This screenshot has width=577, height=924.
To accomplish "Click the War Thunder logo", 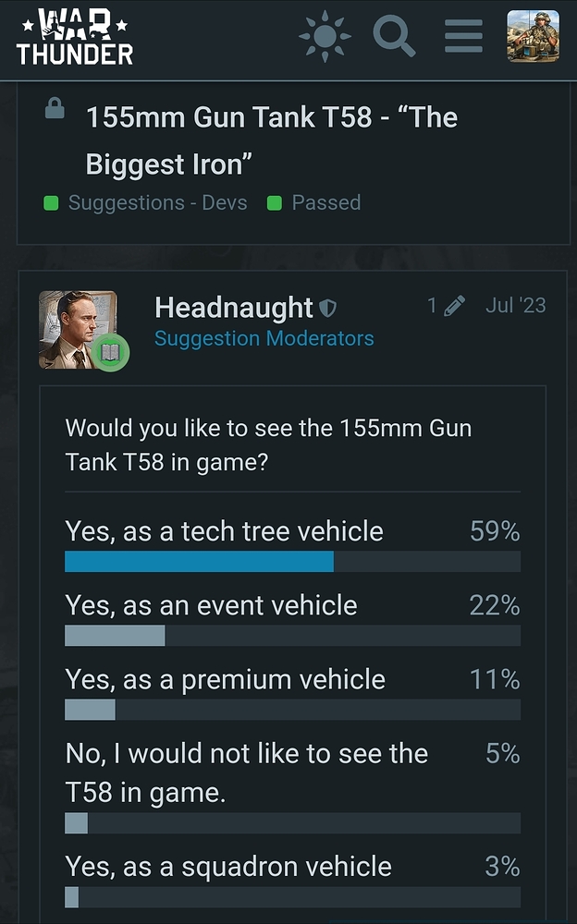I will click(75, 38).
